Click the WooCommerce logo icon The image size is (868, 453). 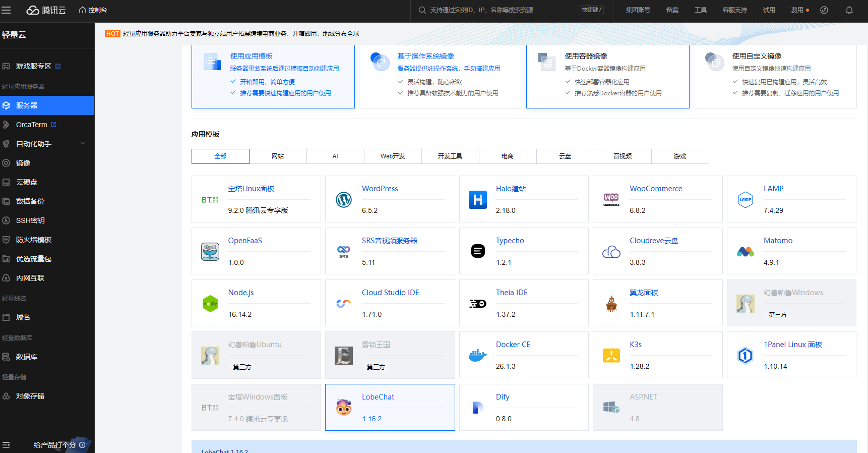point(611,200)
